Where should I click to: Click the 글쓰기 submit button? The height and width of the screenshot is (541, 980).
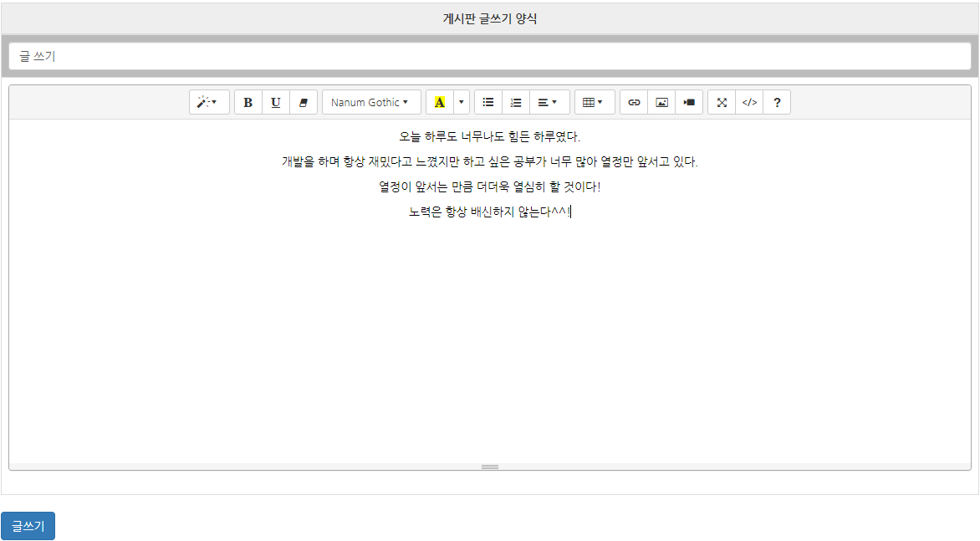click(28, 526)
